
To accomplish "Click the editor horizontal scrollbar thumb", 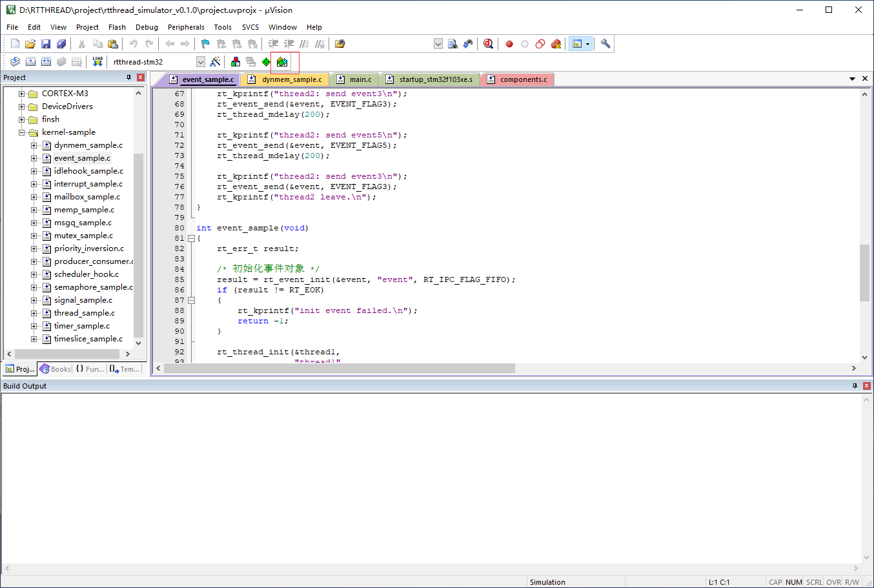I will click(x=340, y=368).
